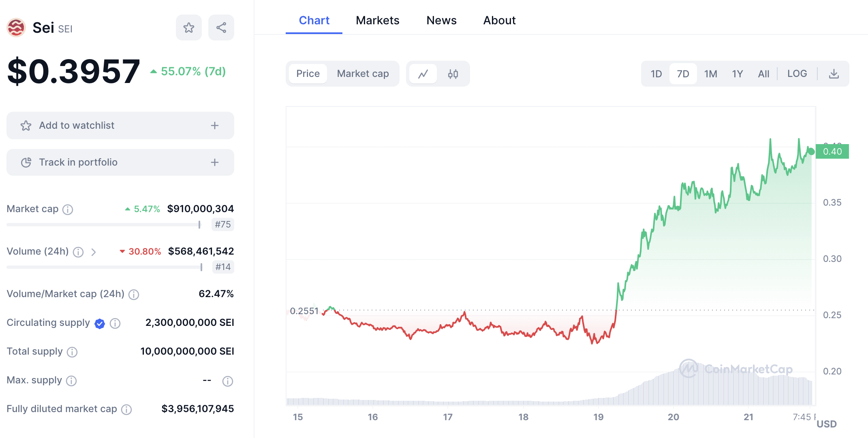868x438 pixels.
Task: Open Market cap info tooltip icon
Action: [x=68, y=209]
